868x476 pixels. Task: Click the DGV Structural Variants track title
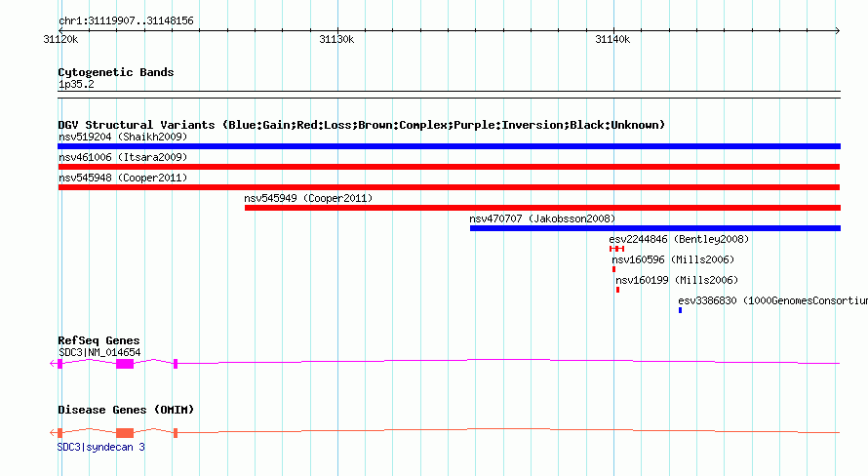coord(362,125)
